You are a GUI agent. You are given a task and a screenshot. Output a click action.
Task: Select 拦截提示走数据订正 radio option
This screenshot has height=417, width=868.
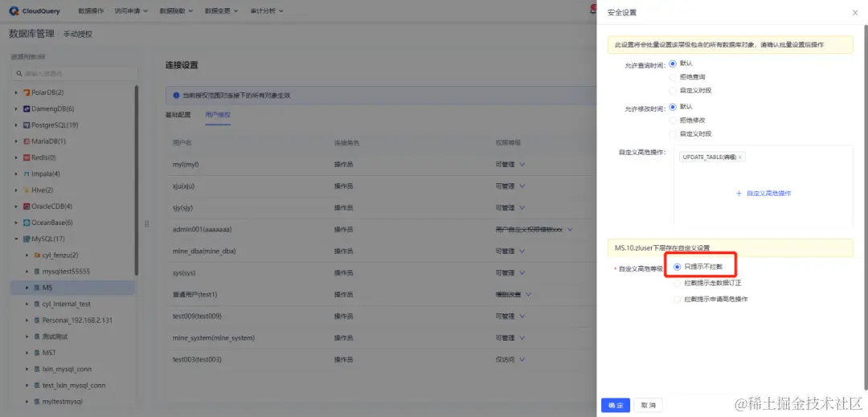click(x=677, y=283)
